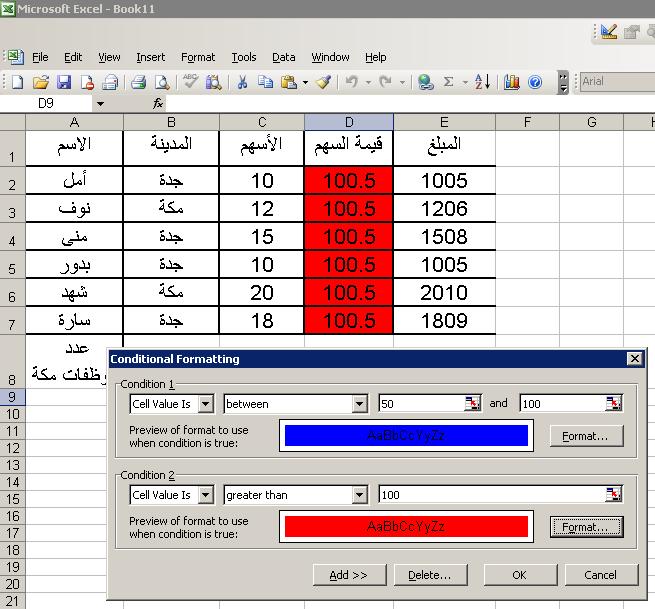Viewport: 655px width, 609px height.
Task: Open file with the folder icon
Action: 41,82
